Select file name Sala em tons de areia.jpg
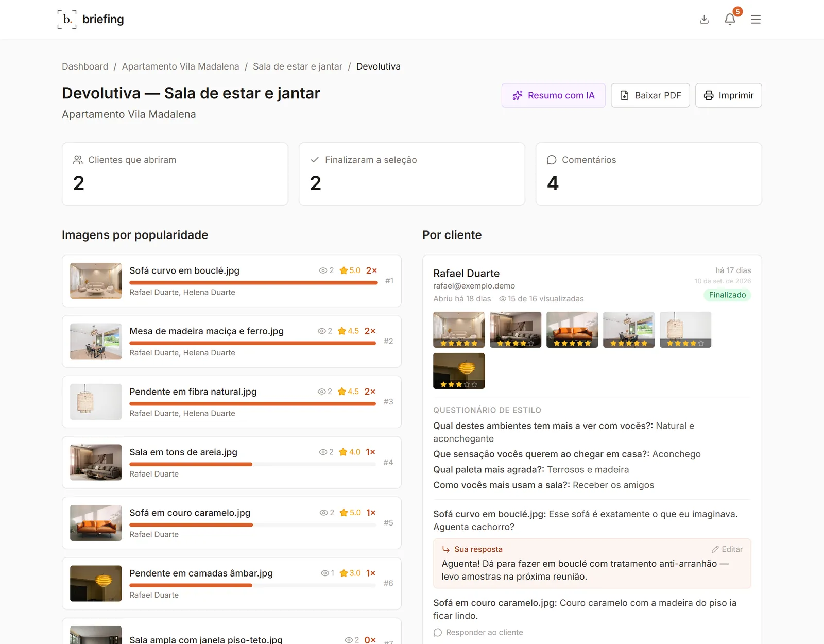 183,452
